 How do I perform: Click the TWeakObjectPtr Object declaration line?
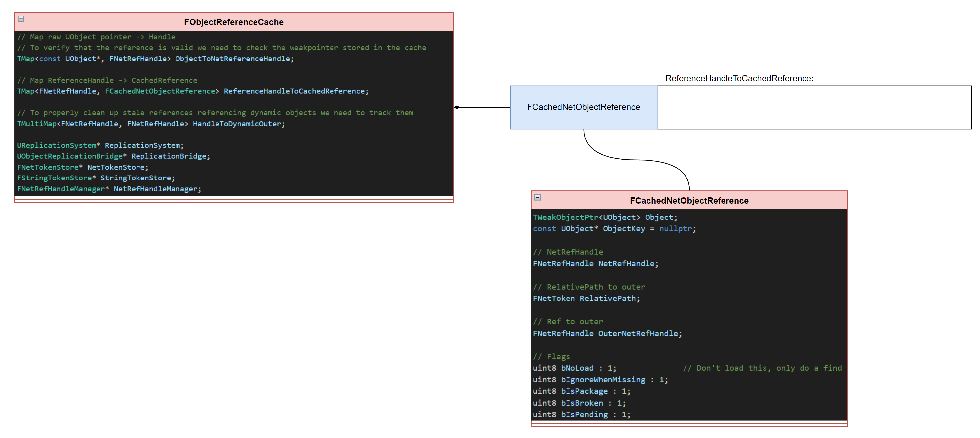[x=605, y=217]
